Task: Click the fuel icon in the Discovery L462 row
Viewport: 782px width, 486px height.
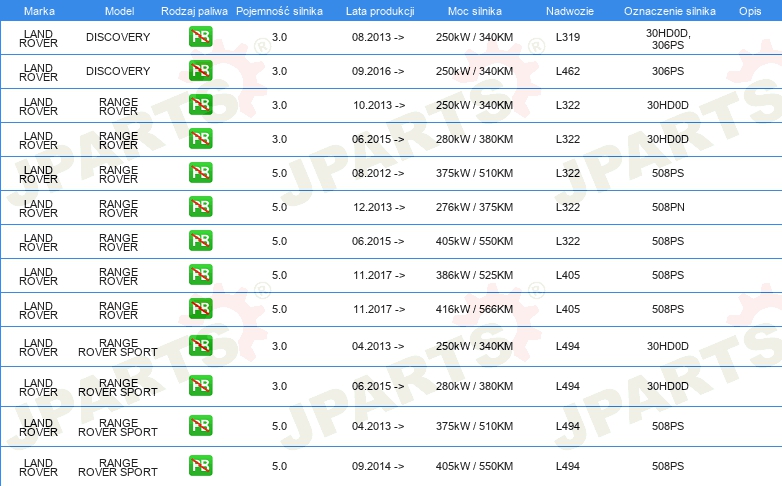Action: pyautogui.click(x=200, y=71)
